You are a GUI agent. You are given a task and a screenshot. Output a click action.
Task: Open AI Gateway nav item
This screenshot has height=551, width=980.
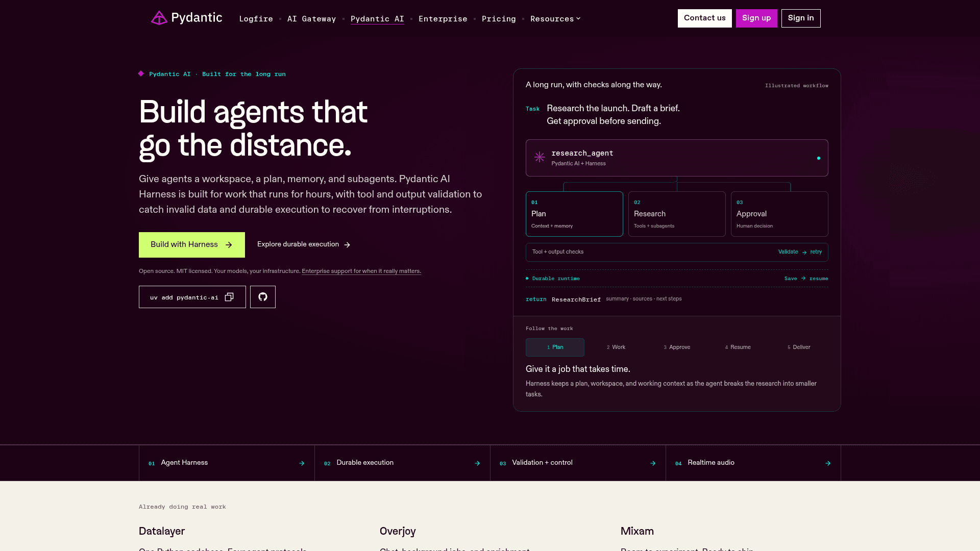point(312,19)
